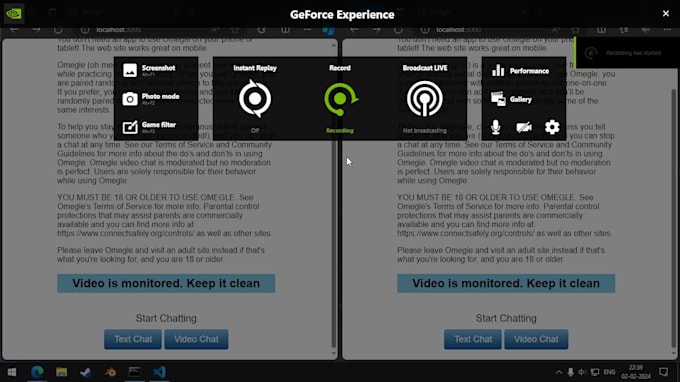Open the Game filter option
Viewport: 680px width, 382px height.
click(149, 127)
